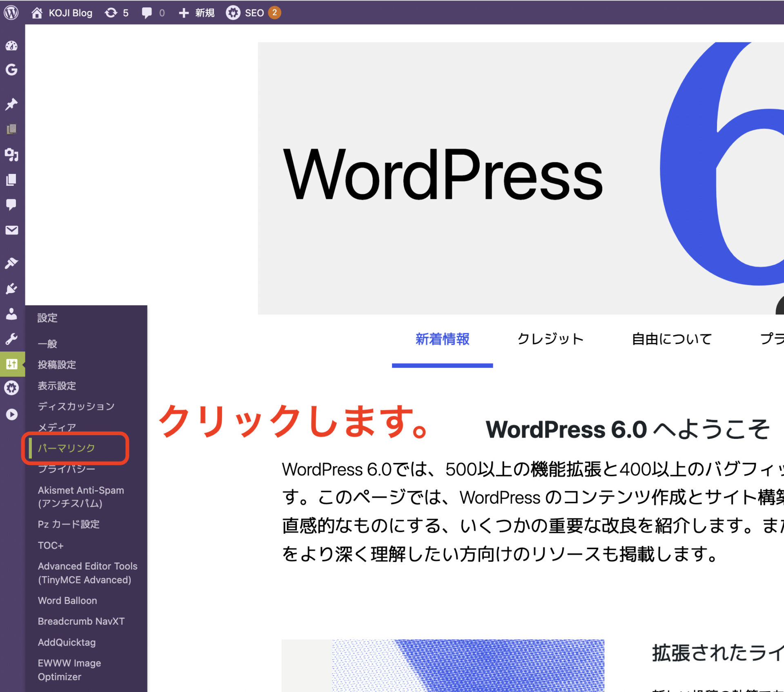
Task: Click the orange SEO notification badge
Action: coord(274,13)
